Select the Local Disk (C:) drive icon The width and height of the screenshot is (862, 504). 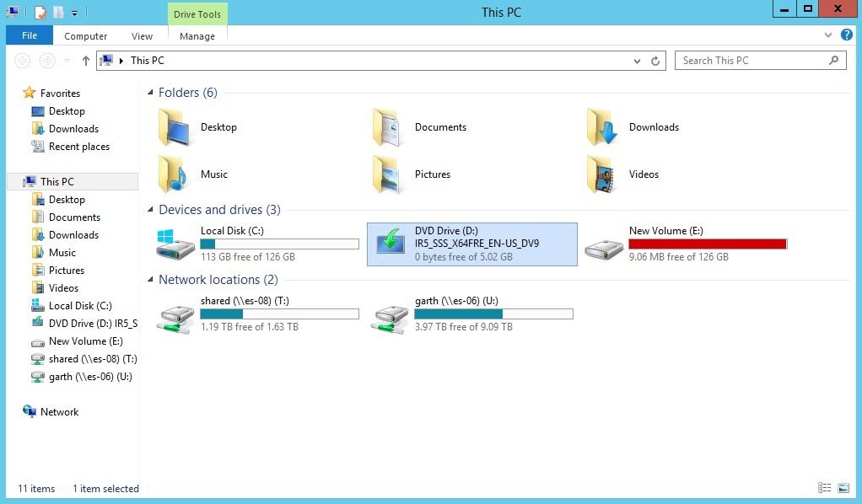tap(175, 244)
